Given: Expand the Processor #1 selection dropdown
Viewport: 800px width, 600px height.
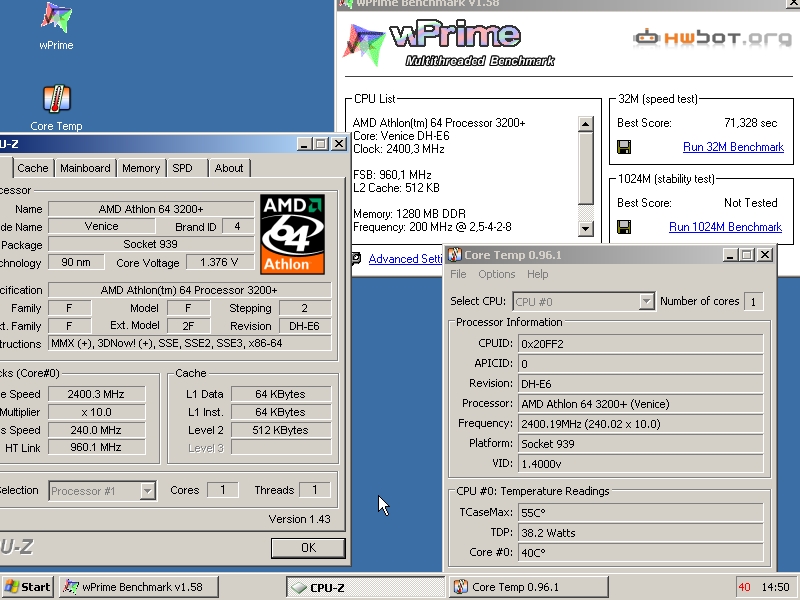Looking at the screenshot, I should pos(147,491).
